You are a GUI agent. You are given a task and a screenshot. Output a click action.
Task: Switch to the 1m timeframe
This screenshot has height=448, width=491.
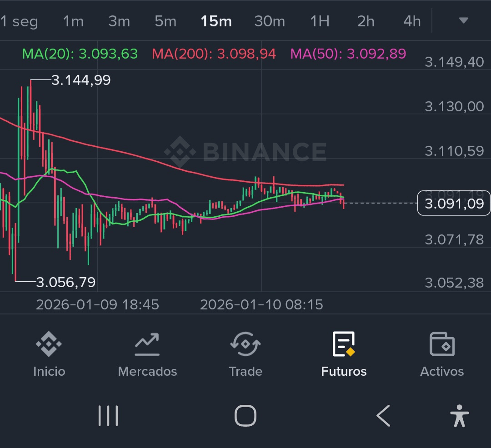click(x=73, y=21)
